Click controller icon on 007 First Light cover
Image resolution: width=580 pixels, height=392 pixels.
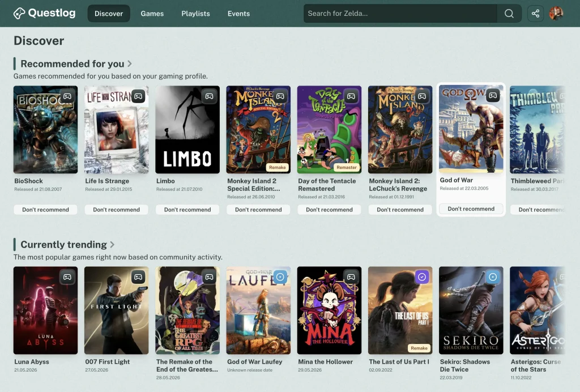pos(138,277)
